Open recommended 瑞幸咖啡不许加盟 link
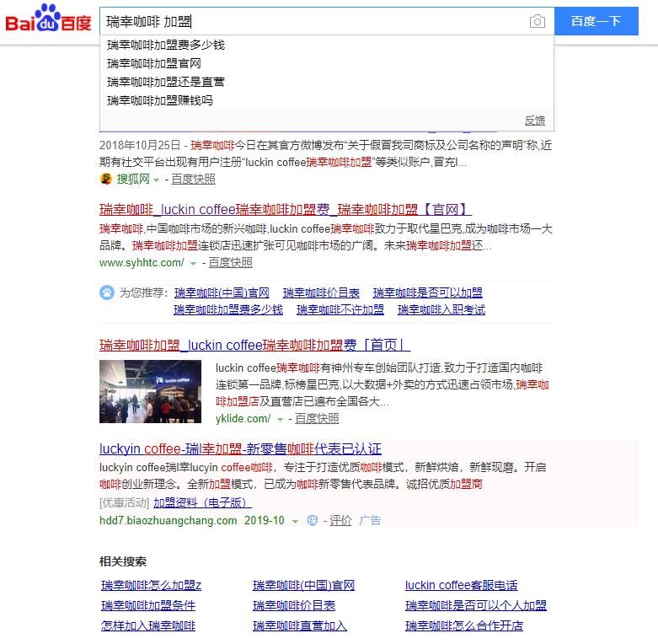Viewport: 658px width, 644px height. point(340,310)
